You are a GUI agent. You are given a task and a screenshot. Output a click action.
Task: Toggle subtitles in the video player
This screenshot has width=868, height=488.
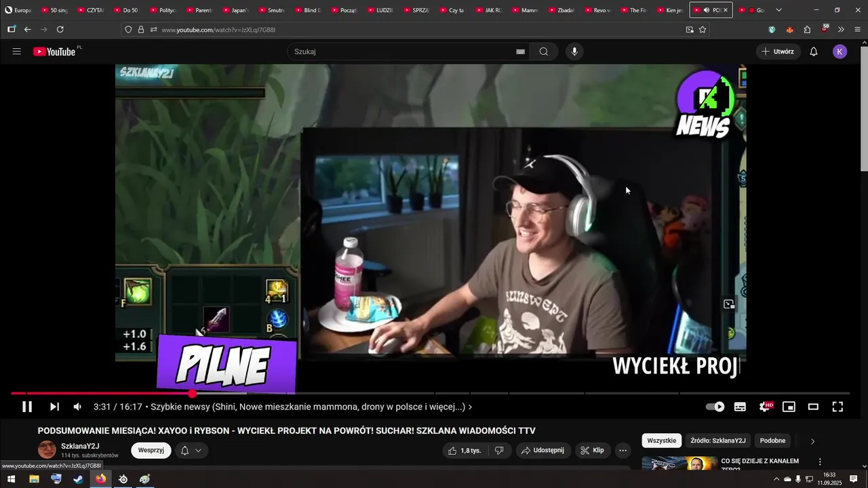tap(740, 407)
